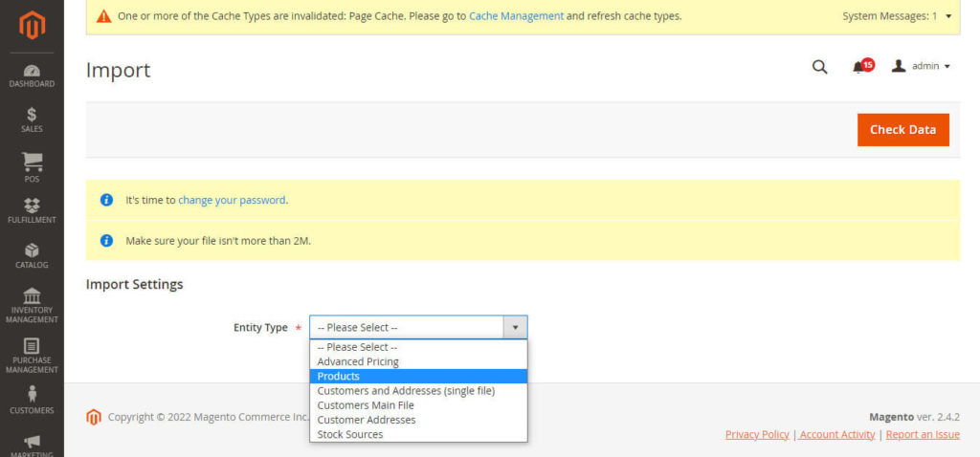This screenshot has width=980, height=457.
Task: Open the POS cart icon
Action: (32, 166)
